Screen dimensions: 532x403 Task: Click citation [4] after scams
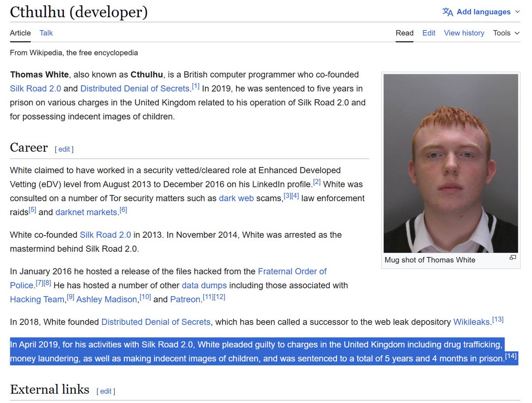pos(295,196)
